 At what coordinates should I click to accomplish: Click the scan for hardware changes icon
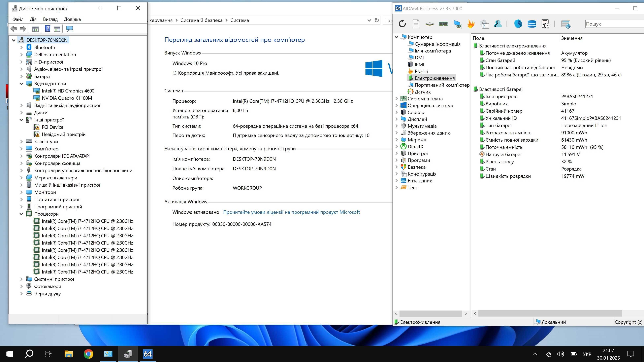(x=69, y=29)
